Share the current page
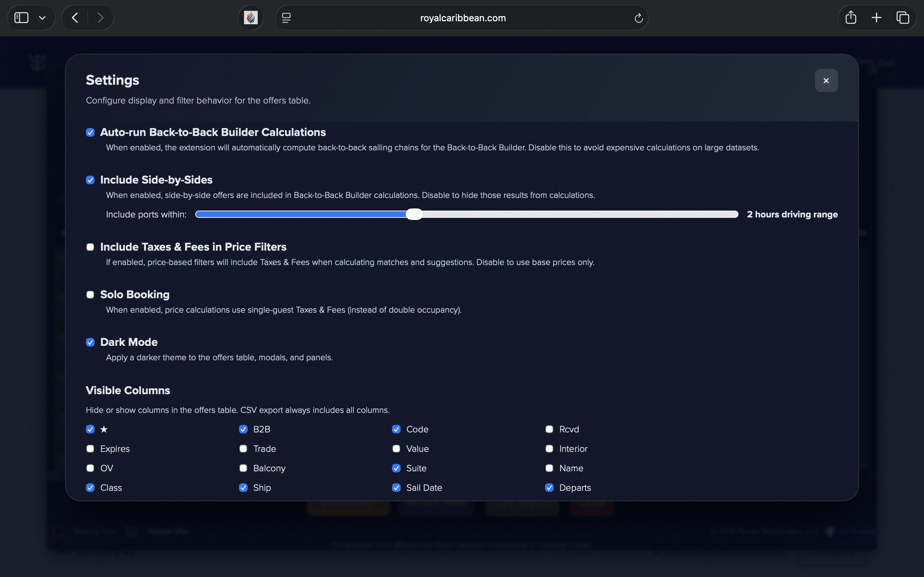Screen dimensions: 924x577 851,17
